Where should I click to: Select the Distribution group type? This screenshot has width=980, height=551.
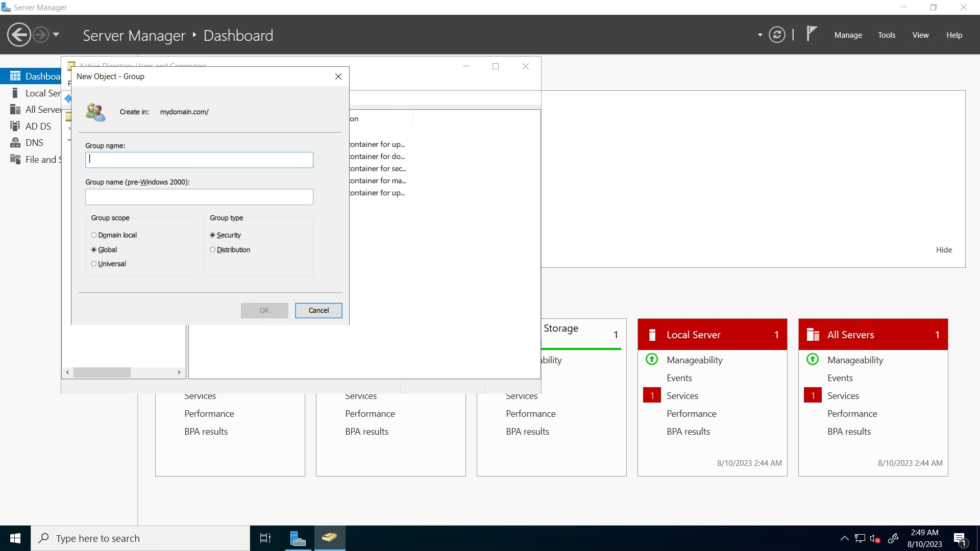tap(213, 250)
